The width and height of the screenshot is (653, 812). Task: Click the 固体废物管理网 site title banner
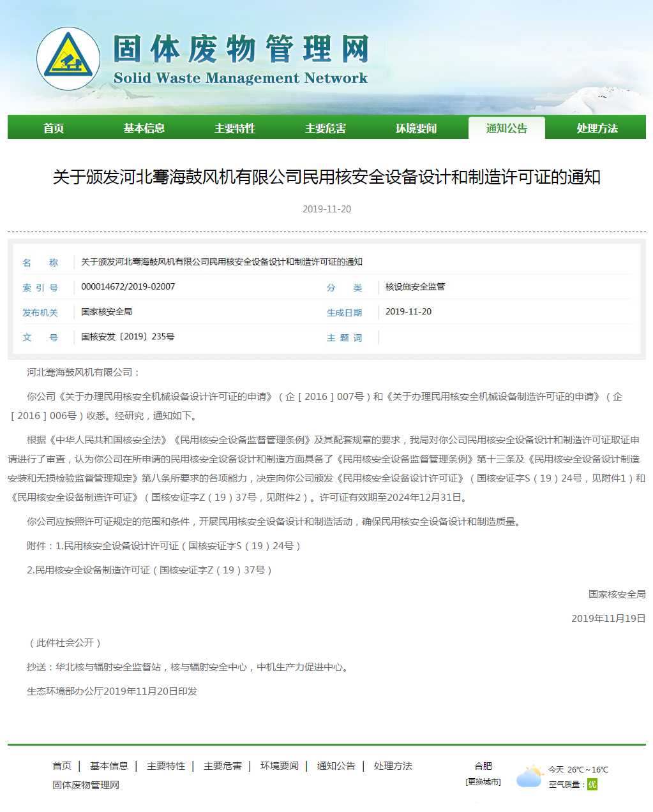point(241,50)
